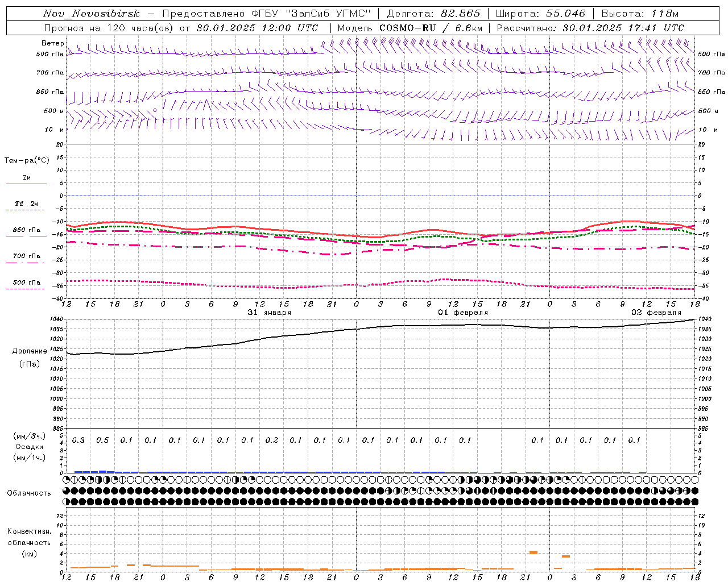The height and width of the screenshot is (582, 728).
Task: Click the 'Облачность' cloud cover label
Action: point(29,493)
